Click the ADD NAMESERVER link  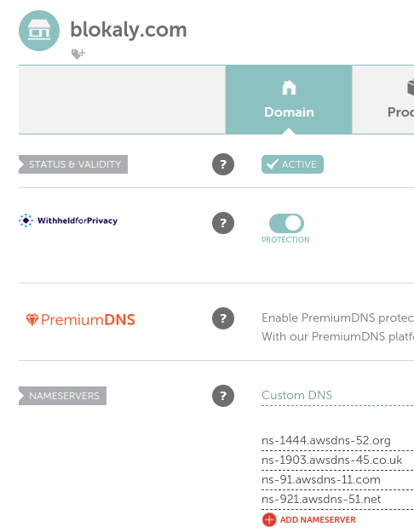[x=318, y=519]
